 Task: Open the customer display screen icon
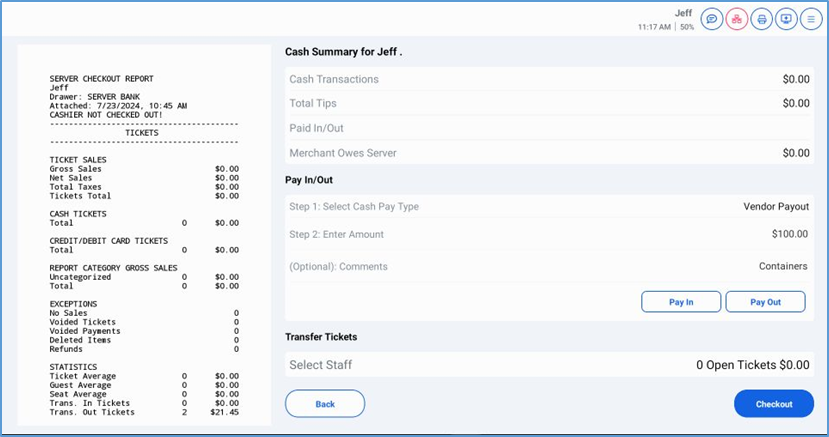coord(786,19)
